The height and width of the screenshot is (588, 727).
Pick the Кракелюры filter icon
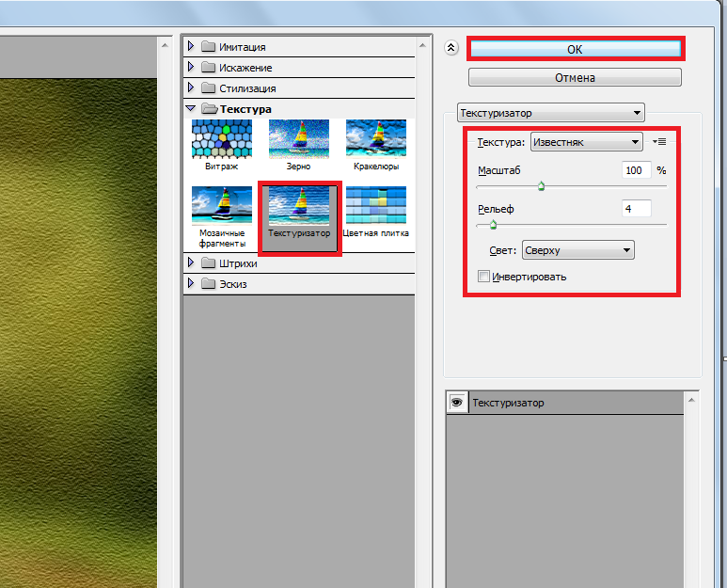click(375, 138)
